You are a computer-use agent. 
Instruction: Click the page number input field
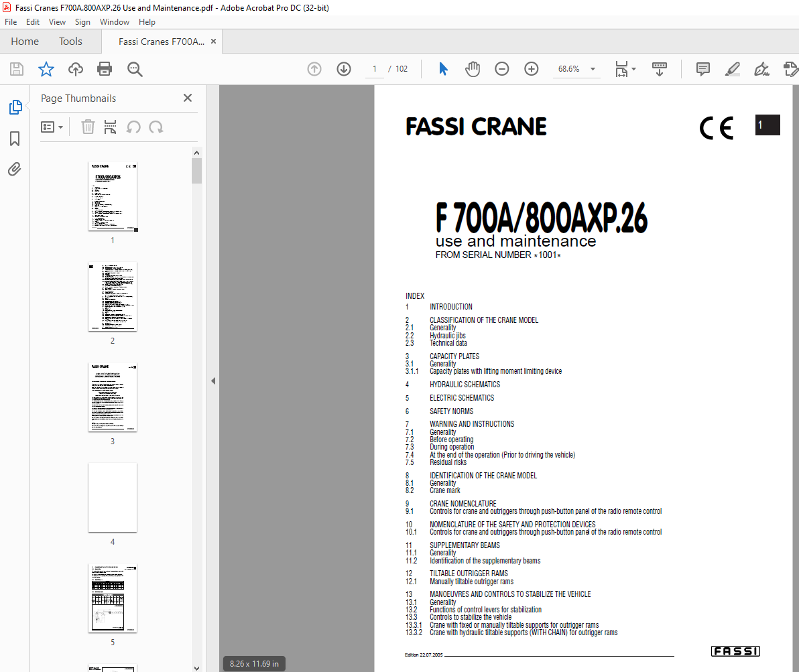pyautogui.click(x=375, y=69)
